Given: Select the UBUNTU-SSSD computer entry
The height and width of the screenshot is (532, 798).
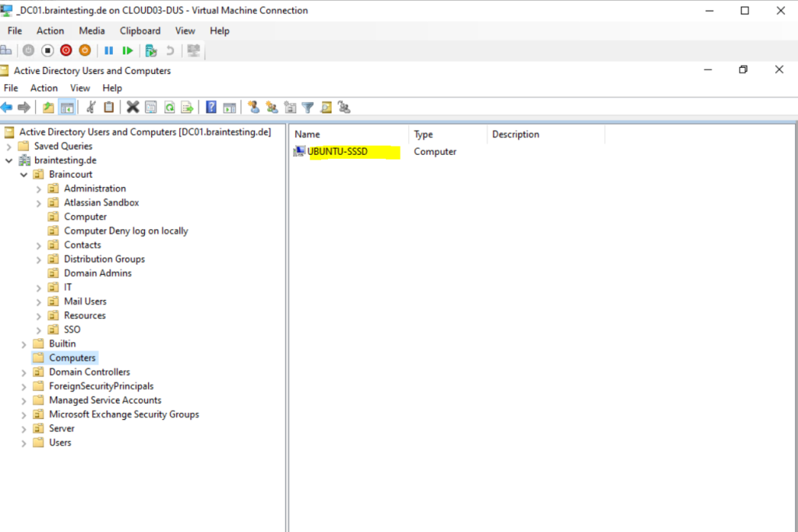Looking at the screenshot, I should [337, 152].
